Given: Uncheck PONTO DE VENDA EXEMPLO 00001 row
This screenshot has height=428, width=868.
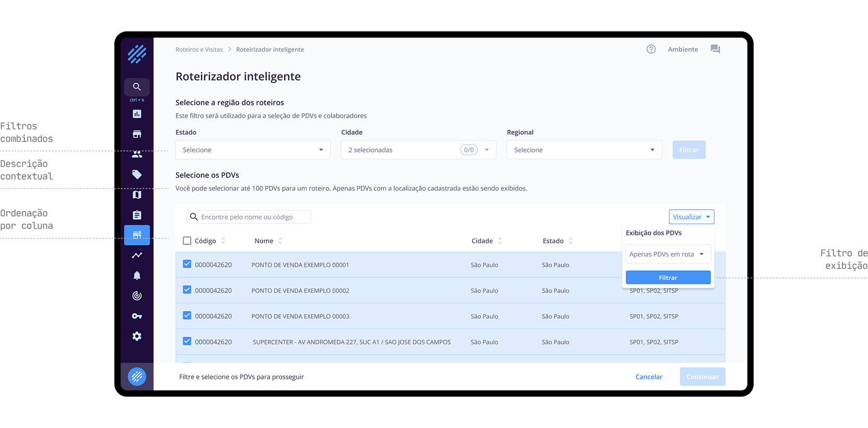Looking at the screenshot, I should pos(187,264).
